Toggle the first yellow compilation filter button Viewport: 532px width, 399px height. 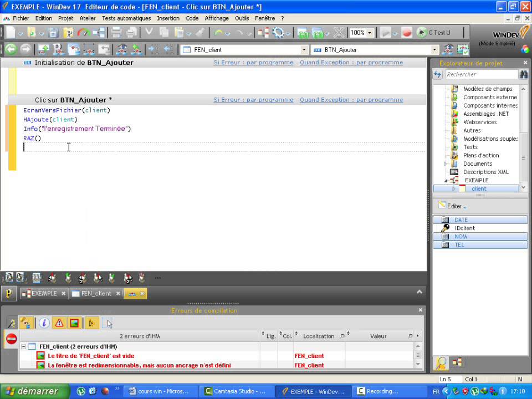(26, 323)
